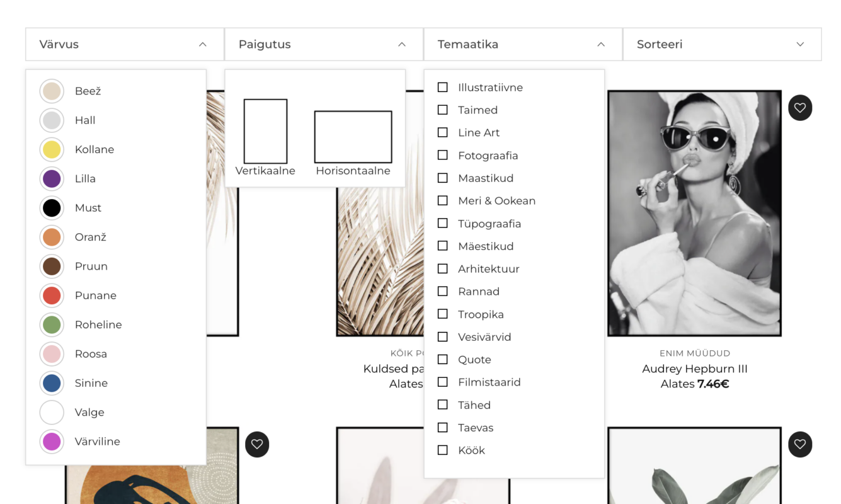Viewport: 841px width, 504px height.
Task: Choose the Sinine blue swatch
Action: [52, 383]
